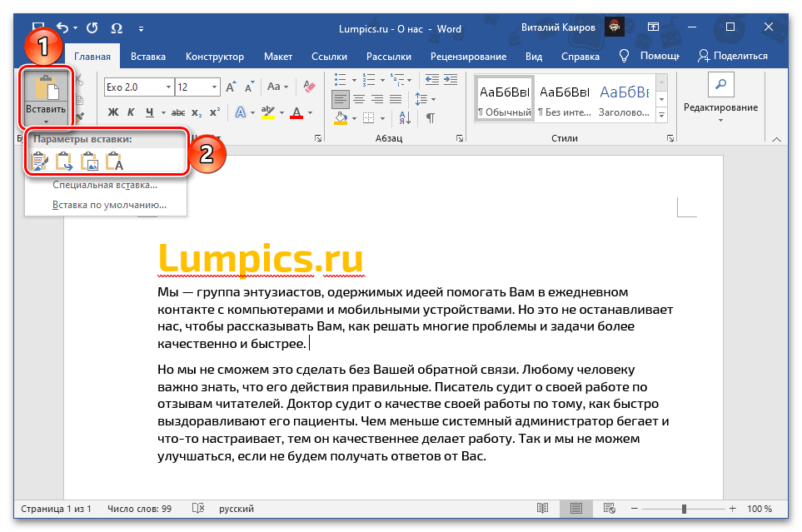
Task: Click Вставка по умолчанию menu entry
Action: pyautogui.click(x=109, y=204)
